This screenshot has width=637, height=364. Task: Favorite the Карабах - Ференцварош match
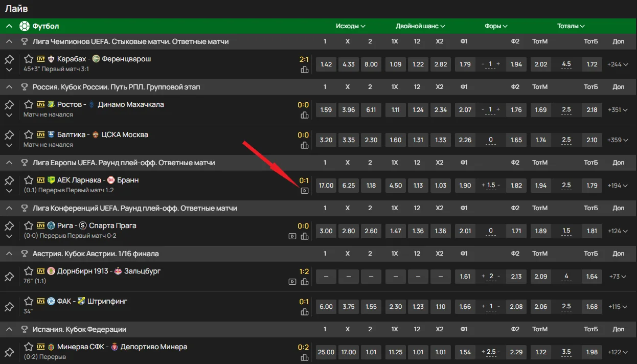(29, 59)
